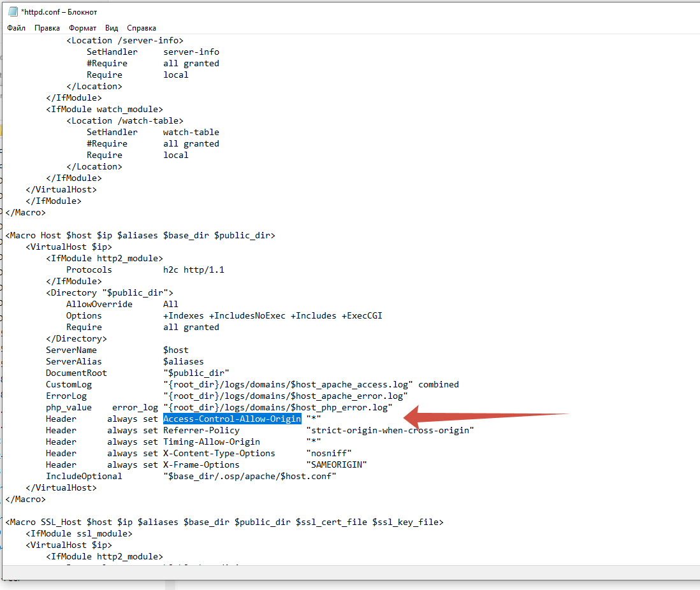Click the <Directory "$public_dir"> line
The width and height of the screenshot is (700, 590).
(x=110, y=292)
